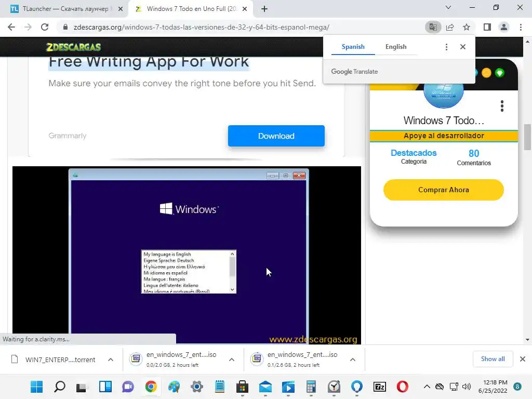532x399 pixels.
Task: Open Calculator on the taskbar
Action: coord(311,387)
